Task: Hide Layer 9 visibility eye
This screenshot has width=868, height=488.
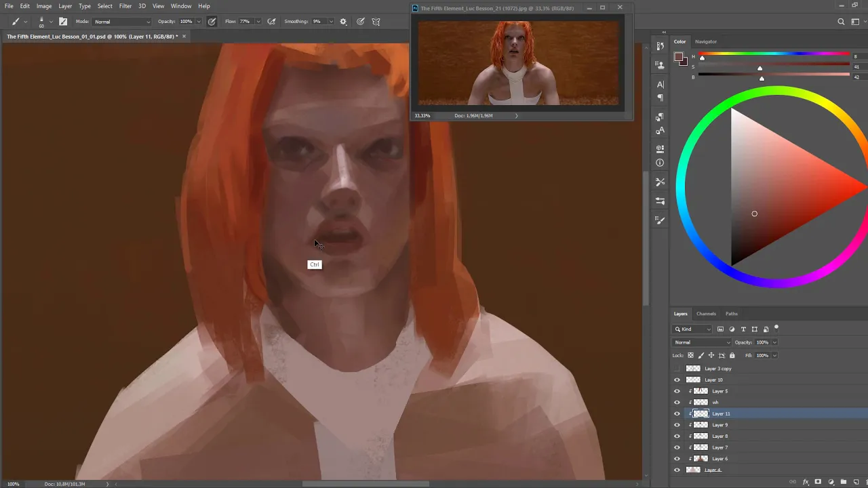Action: (677, 425)
